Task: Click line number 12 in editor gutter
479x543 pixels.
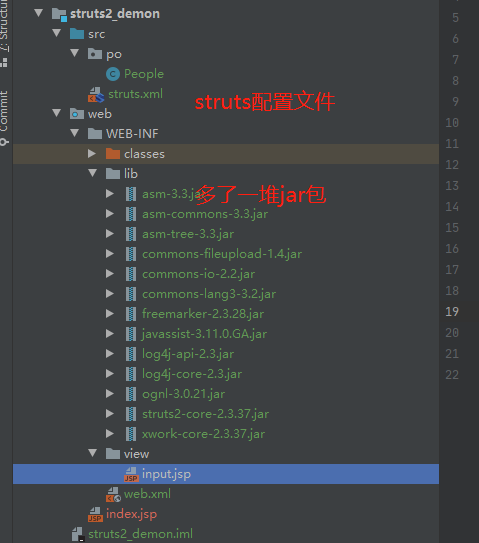Action: coord(452,164)
